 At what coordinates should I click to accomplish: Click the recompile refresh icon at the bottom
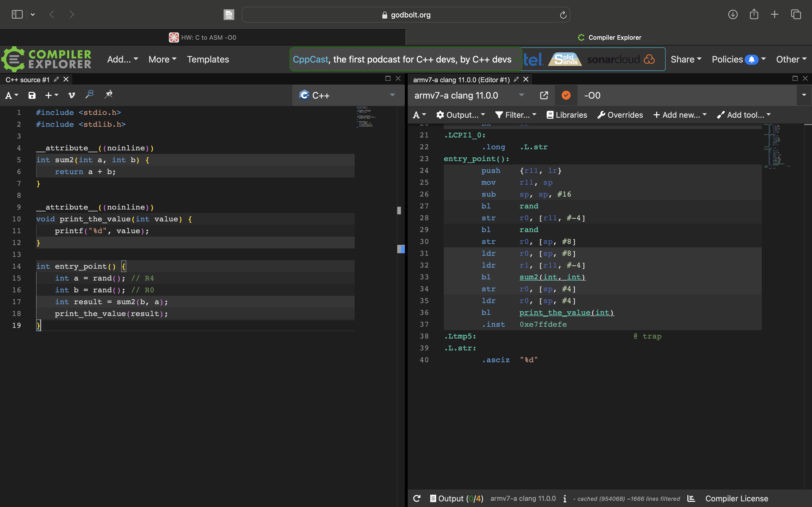click(x=417, y=498)
